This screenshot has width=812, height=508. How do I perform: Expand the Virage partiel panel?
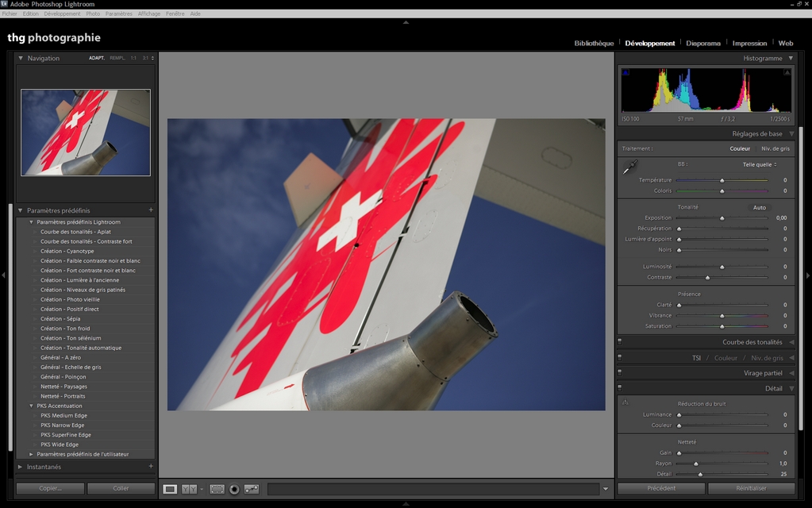pos(792,373)
